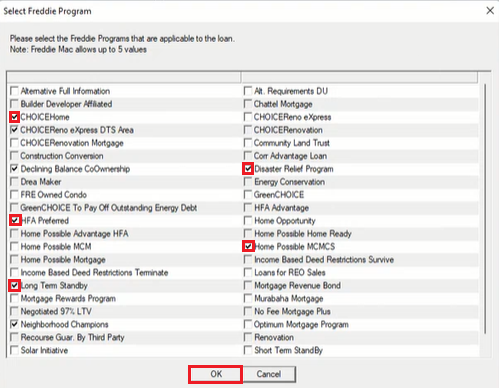The image size is (499, 388).
Task: Select No Fee Mortgage Plus checkbox
Action: 248,311
